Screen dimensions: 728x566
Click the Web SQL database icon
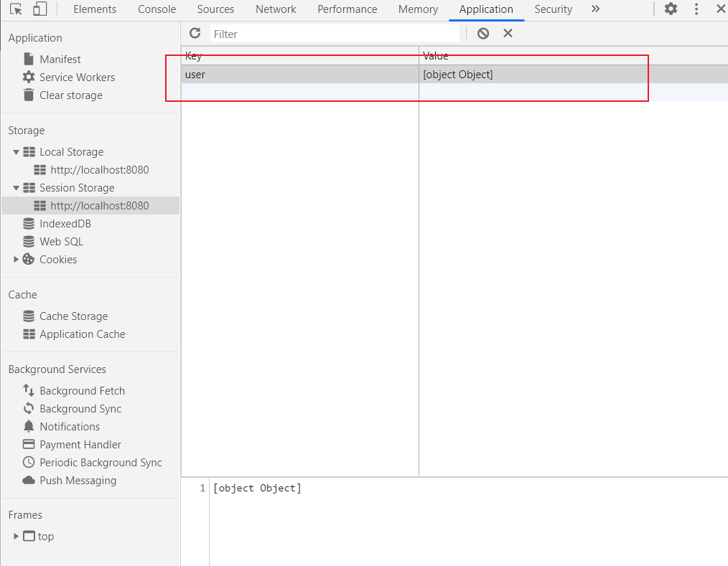tap(27, 241)
